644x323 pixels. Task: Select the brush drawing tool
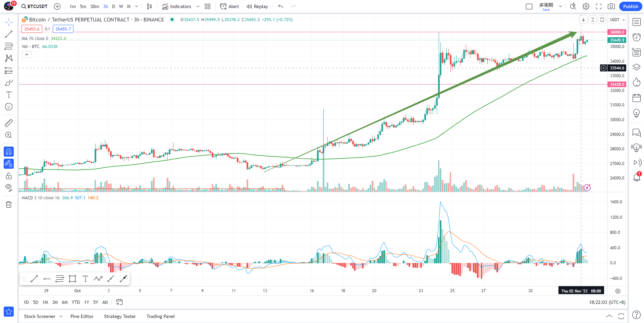coord(9,83)
